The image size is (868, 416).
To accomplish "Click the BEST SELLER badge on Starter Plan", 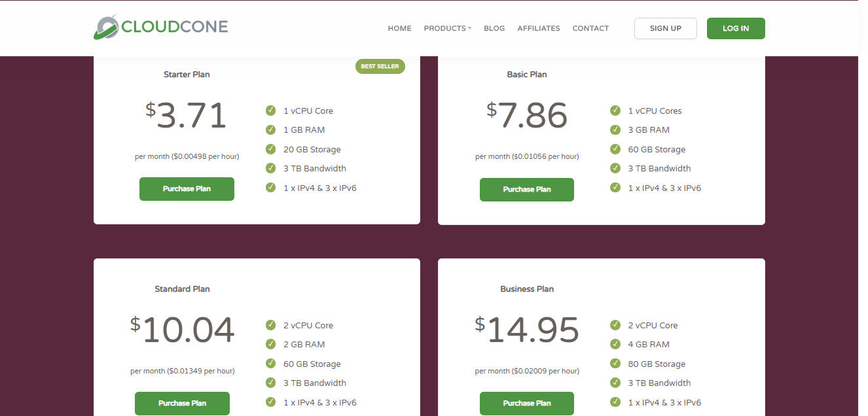I will click(380, 66).
